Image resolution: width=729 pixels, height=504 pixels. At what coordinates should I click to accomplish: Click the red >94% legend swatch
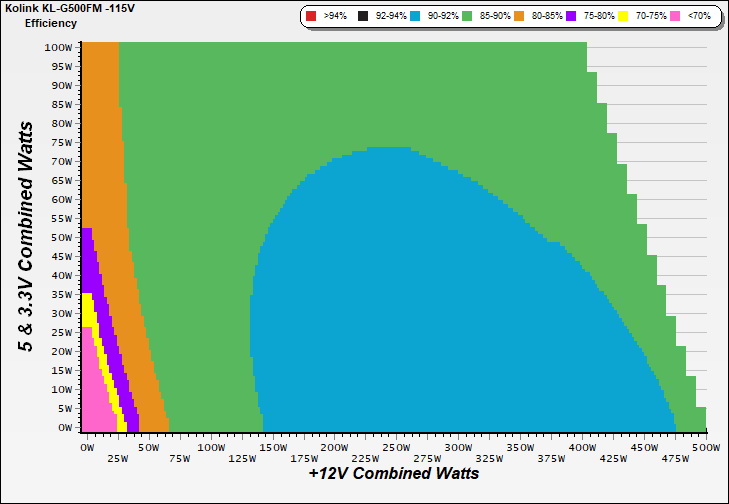tap(310, 17)
